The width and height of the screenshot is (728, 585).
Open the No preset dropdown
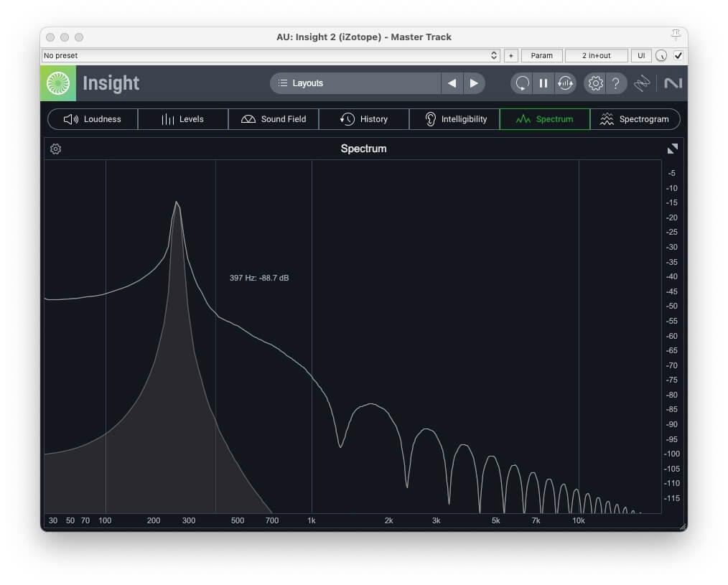pos(271,55)
